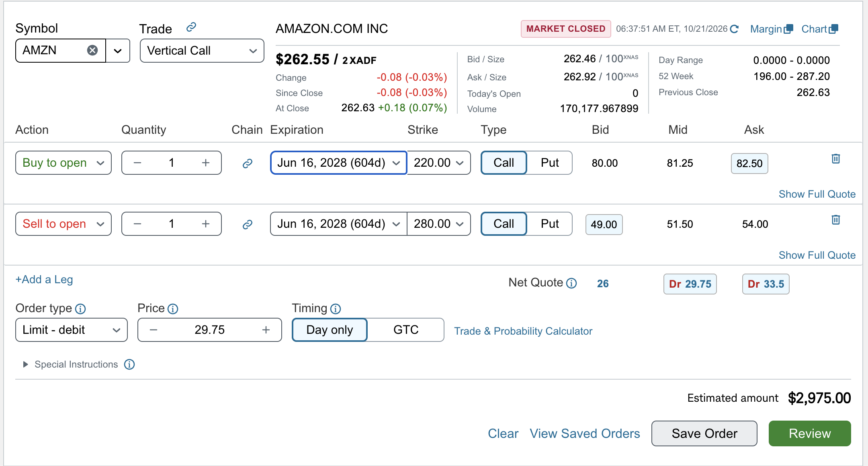Screen dimensions: 868x466
Task: Select Call for the 280.00 strike leg
Action: tap(504, 224)
